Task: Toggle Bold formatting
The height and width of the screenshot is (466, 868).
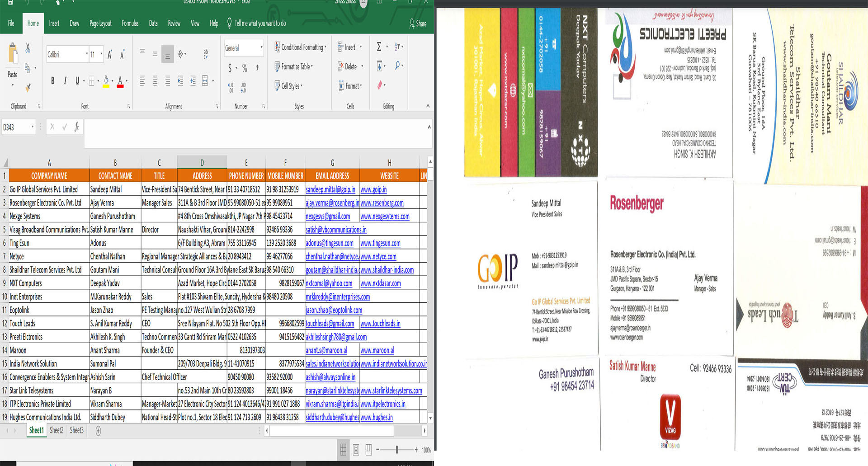Action: (x=52, y=81)
